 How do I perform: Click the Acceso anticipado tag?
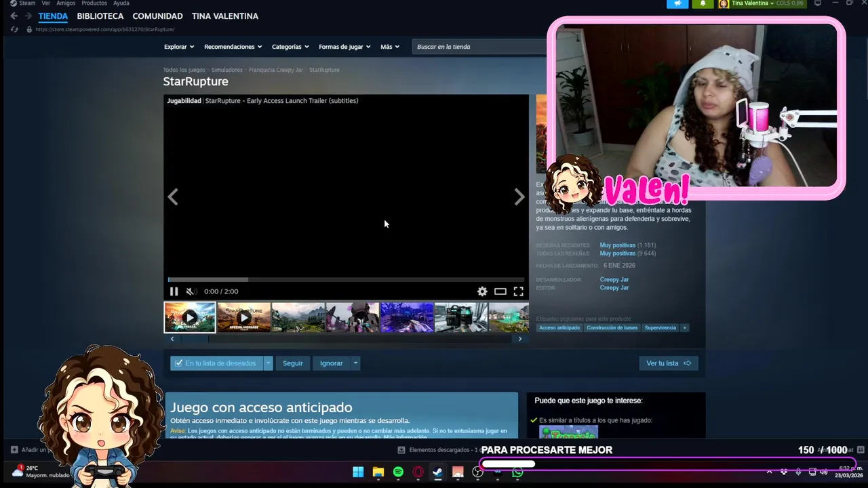tap(559, 328)
